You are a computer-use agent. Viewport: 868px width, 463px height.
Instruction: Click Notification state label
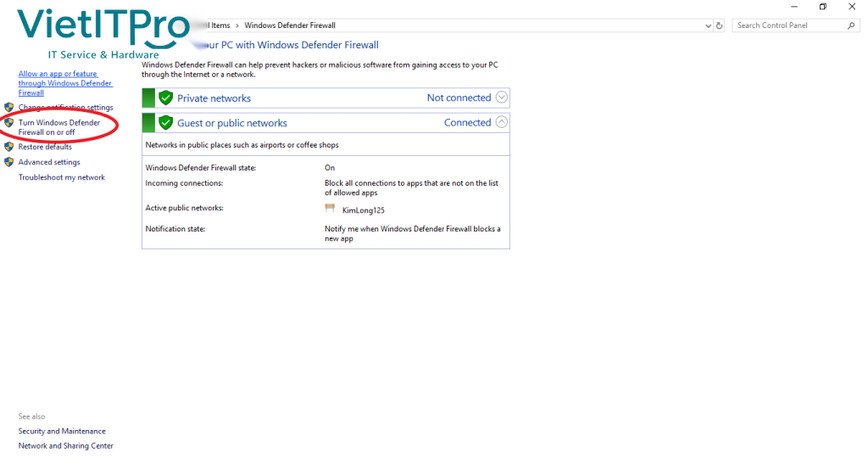(175, 229)
